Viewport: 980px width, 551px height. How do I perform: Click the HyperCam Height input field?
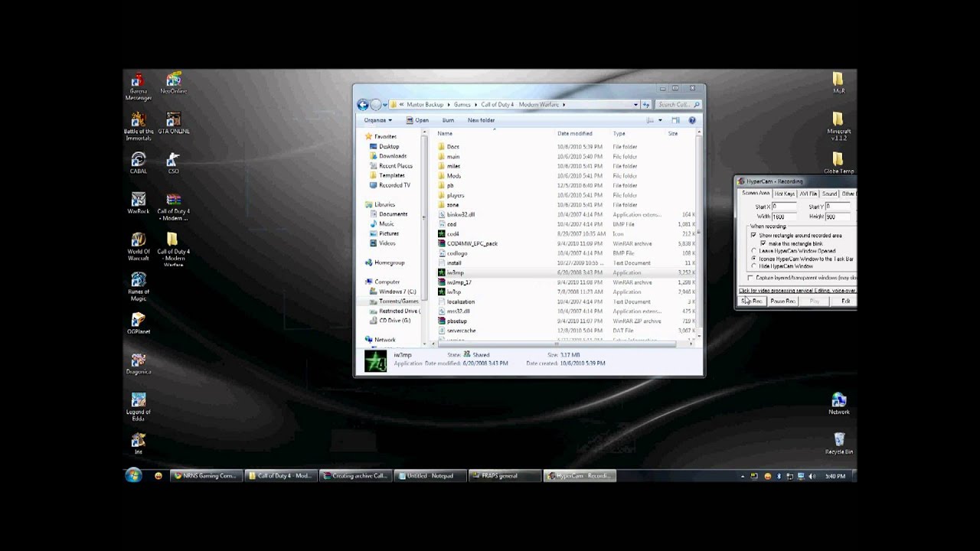839,217
